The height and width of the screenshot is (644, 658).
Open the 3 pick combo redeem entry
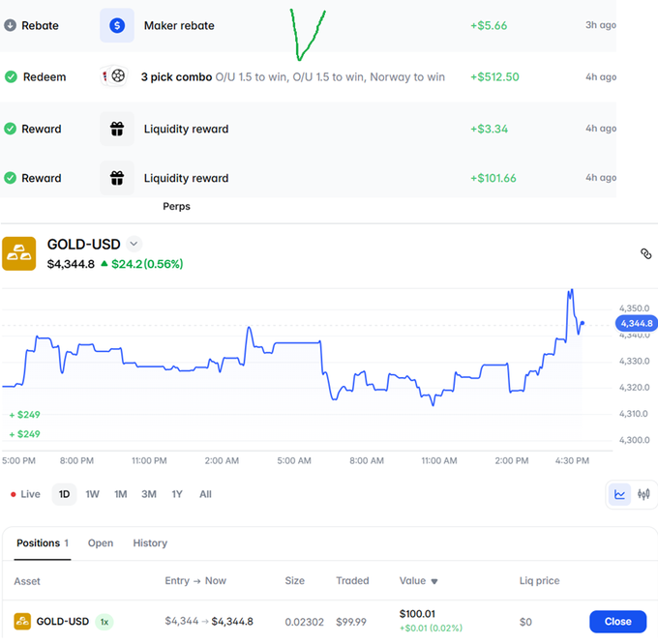point(308,77)
